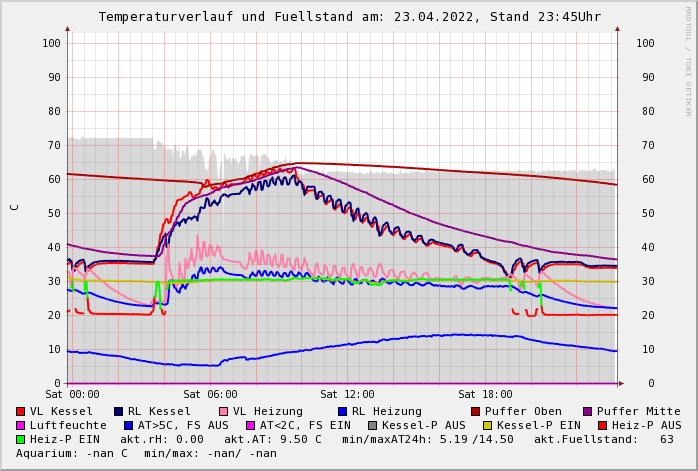Select the Puffer Oben legend swatch
Viewport: 698px width, 471px height.
pos(476,412)
